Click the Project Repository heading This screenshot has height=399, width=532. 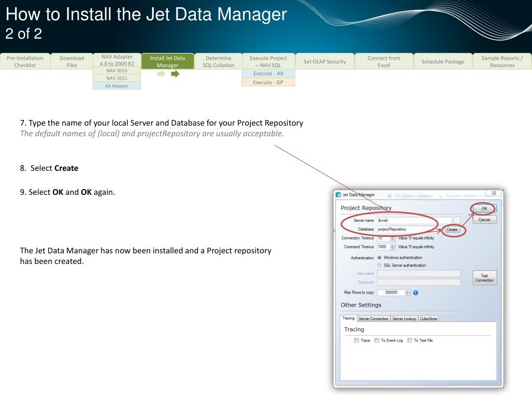(366, 208)
